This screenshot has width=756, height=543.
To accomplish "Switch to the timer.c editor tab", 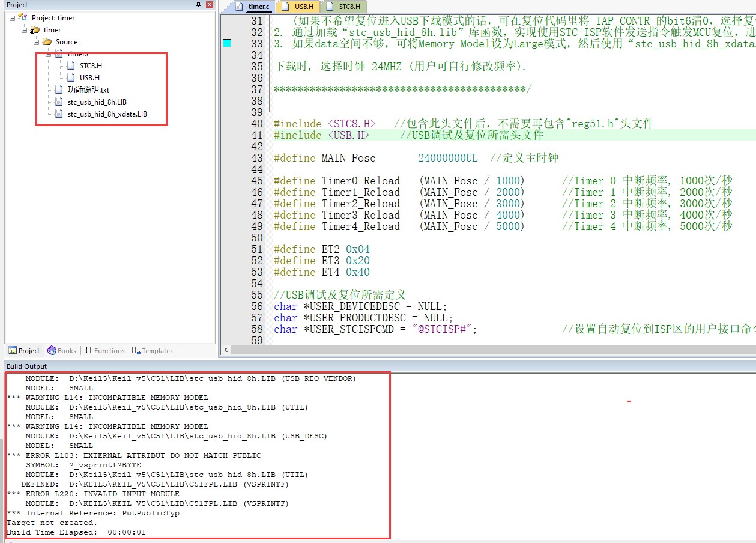I will [253, 7].
